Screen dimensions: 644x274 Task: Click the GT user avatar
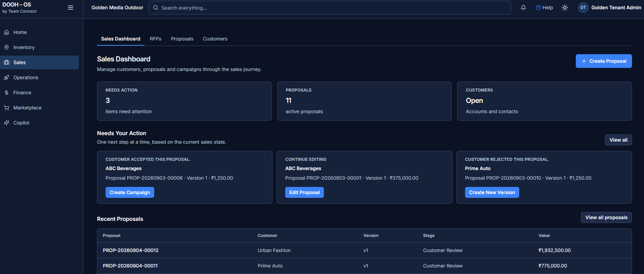[x=583, y=8]
